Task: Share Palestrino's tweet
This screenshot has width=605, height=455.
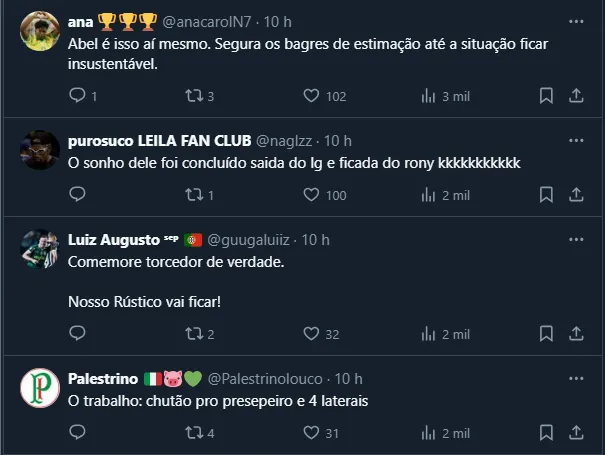Action: pos(576,433)
